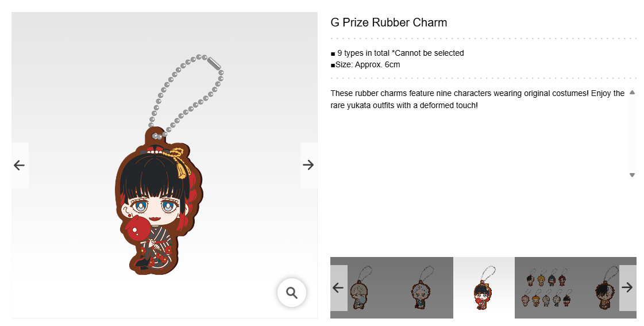The height and width of the screenshot is (326, 644).
Task: Click the description scroll-up arrow
Action: [x=632, y=93]
